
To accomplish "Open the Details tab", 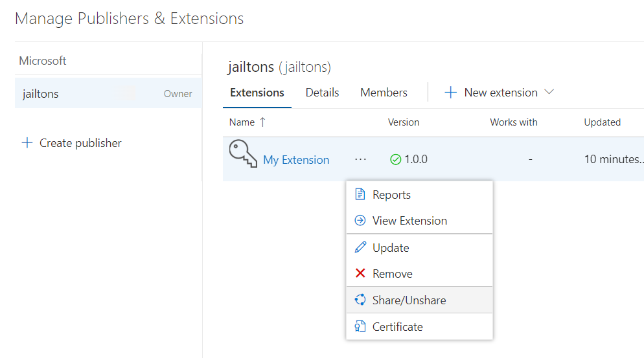I will point(323,93).
